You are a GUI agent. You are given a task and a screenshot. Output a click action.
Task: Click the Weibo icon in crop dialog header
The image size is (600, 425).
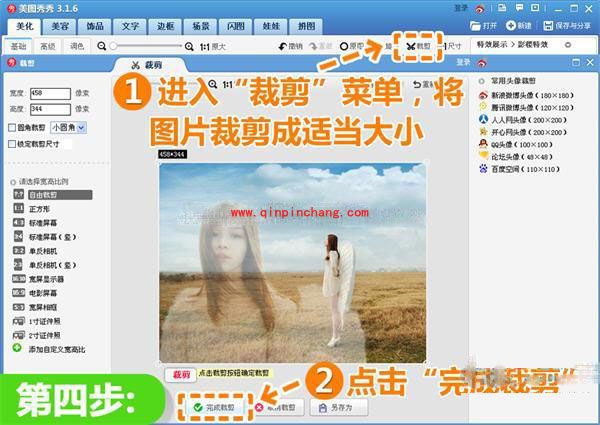(x=482, y=62)
